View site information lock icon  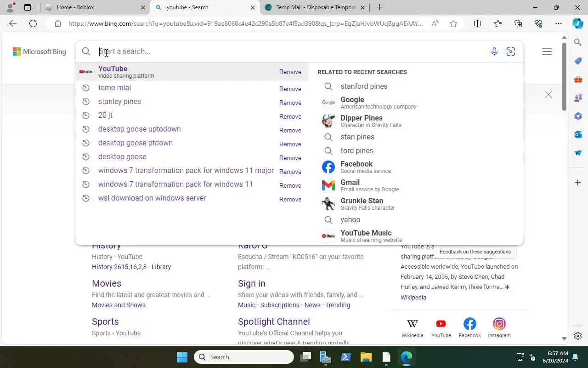(57, 23)
